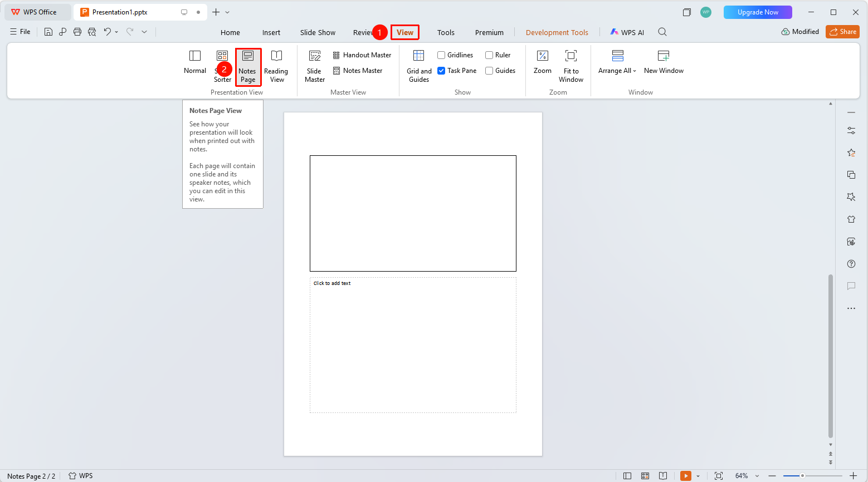
Task: Open Grid and Guides settings
Action: [x=419, y=66]
